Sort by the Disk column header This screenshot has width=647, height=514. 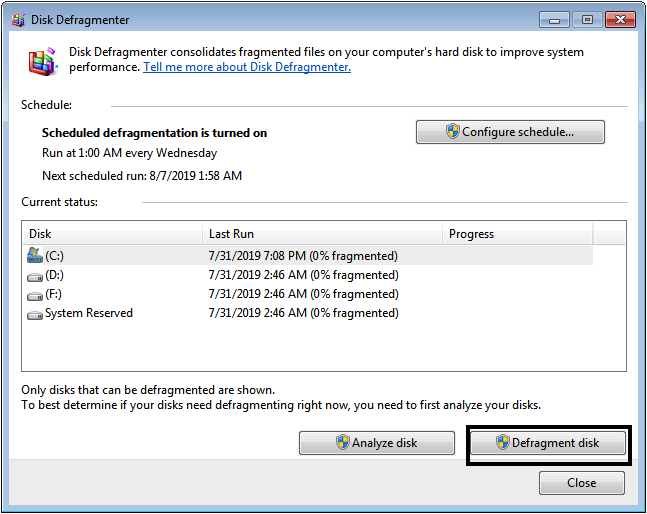click(112, 234)
